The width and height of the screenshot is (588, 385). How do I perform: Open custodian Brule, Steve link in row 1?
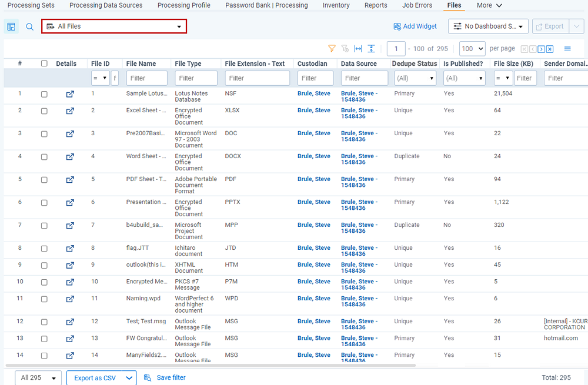pos(314,93)
